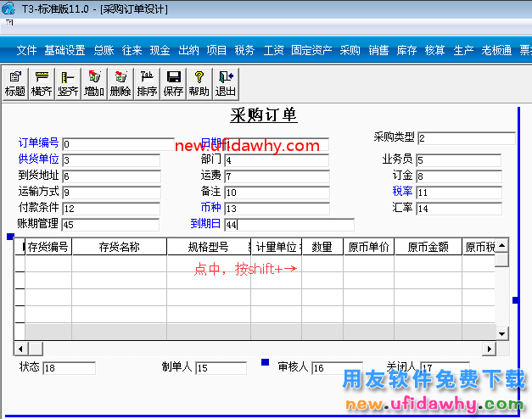The width and height of the screenshot is (532, 419).
Task: Open the 总账 menu
Action: pyautogui.click(x=104, y=50)
